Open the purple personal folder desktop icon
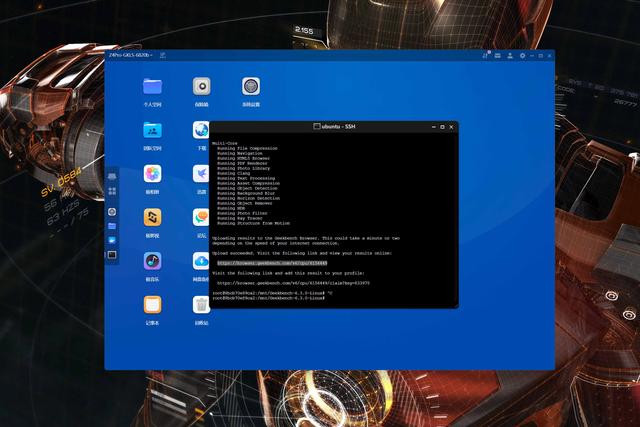 (x=153, y=87)
